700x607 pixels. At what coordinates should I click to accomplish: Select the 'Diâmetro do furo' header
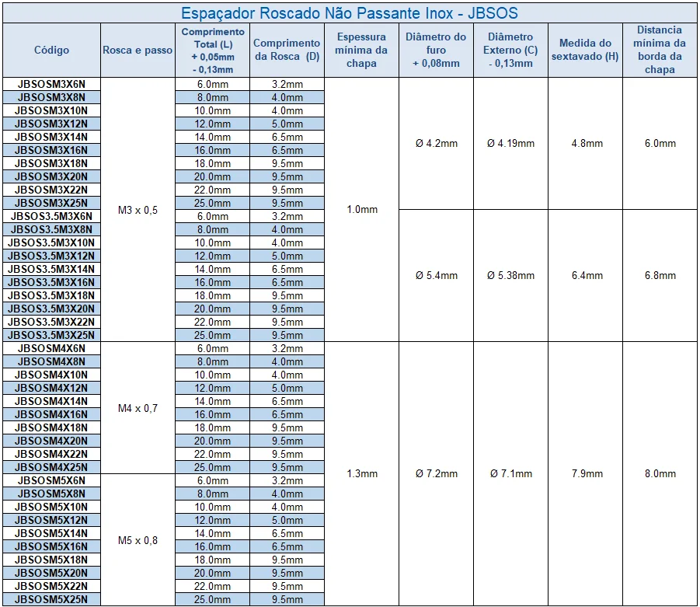coord(436,50)
